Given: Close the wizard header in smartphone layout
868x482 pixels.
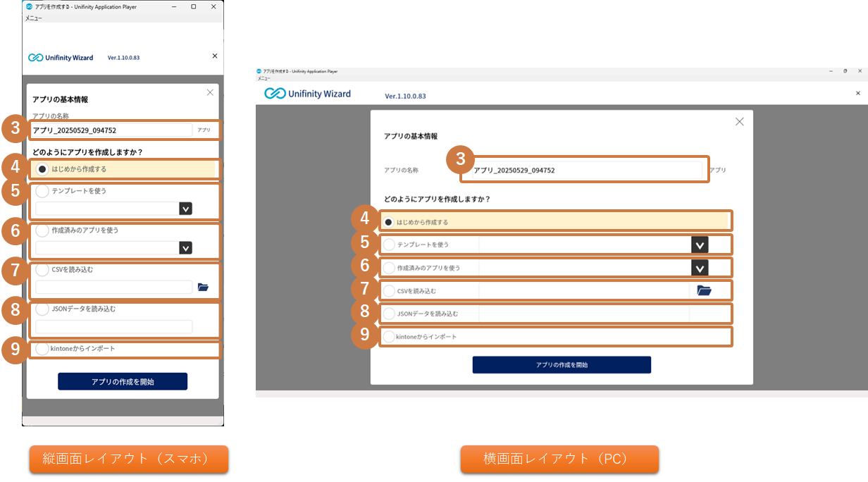Looking at the screenshot, I should click(215, 56).
